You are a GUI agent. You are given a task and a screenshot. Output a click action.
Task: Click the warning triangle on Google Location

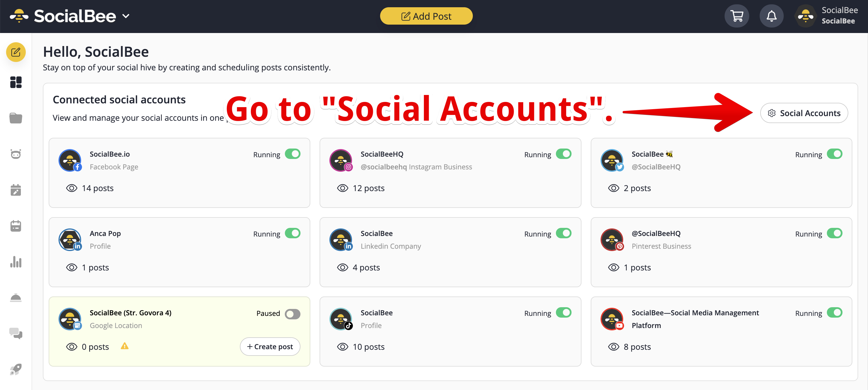pos(125,346)
